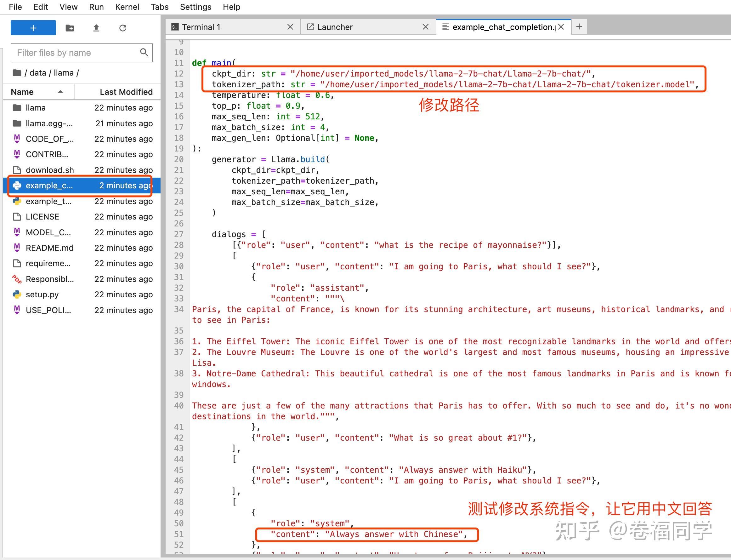Click line number 20 in the gutter
The height and width of the screenshot is (560, 731).
tap(178, 159)
